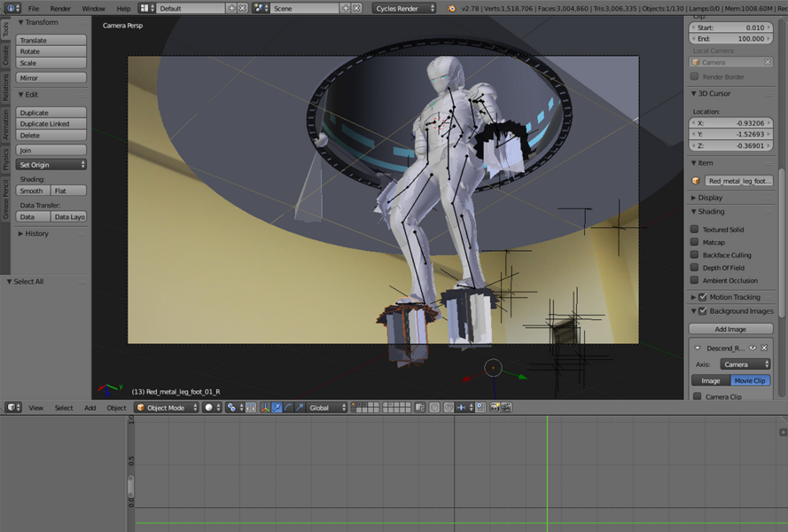
Task: Click the OpenGL render image icon
Action: (x=495, y=407)
